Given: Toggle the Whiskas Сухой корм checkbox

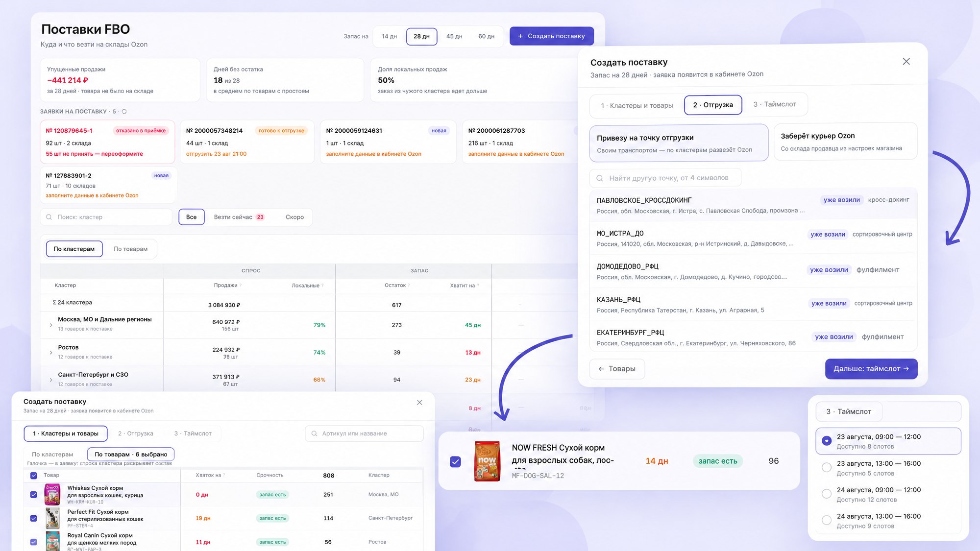Looking at the screenshot, I should tap(34, 495).
